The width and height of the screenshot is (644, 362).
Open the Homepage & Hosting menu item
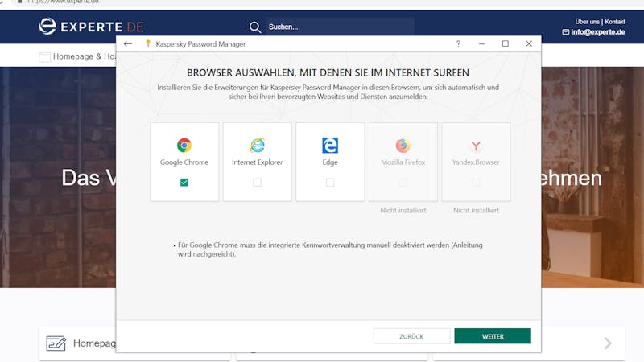point(85,56)
